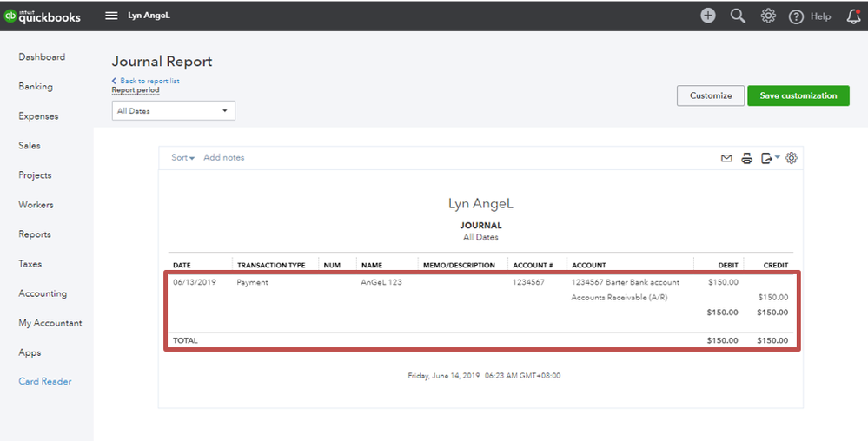Open Apps in the sidebar

[30, 353]
